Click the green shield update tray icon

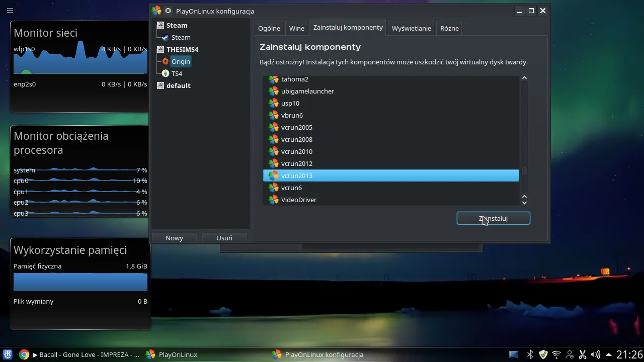(x=543, y=354)
